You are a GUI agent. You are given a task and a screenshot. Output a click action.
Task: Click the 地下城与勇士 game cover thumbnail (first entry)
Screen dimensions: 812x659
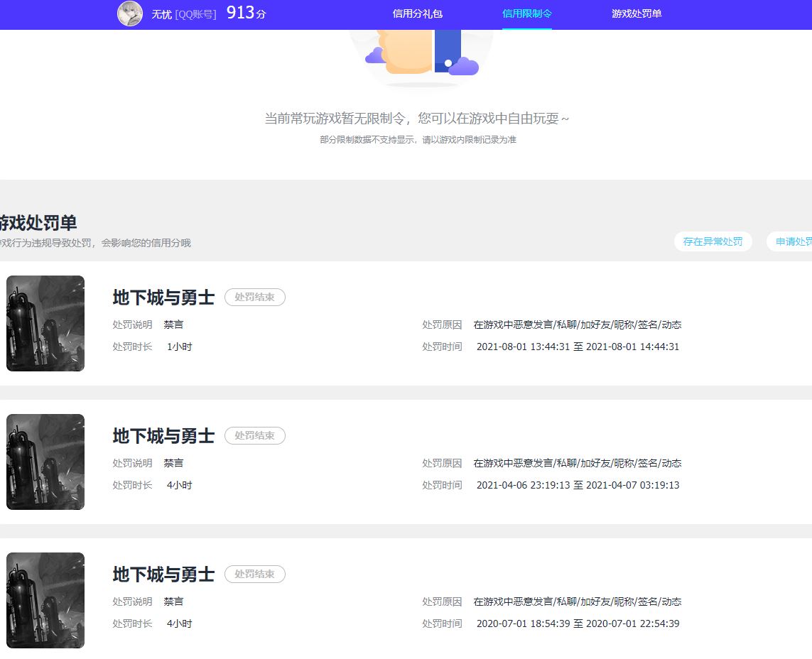tap(45, 323)
